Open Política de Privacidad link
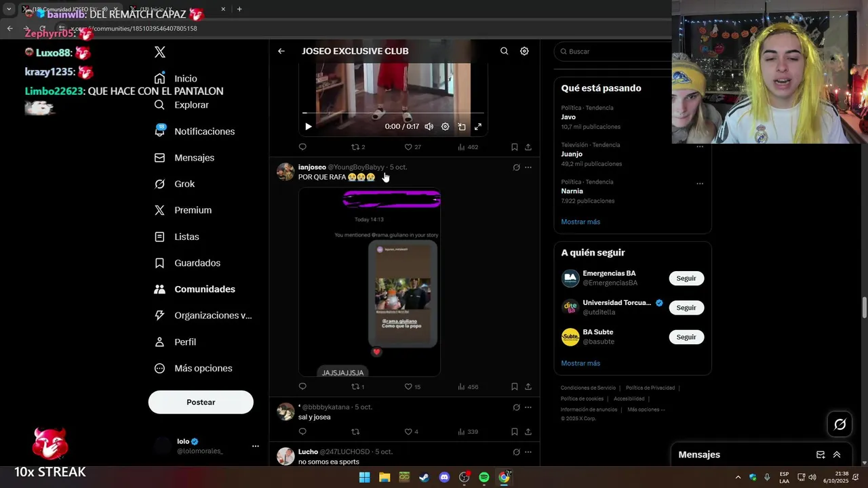Screen dimensions: 868x488 pos(650,388)
